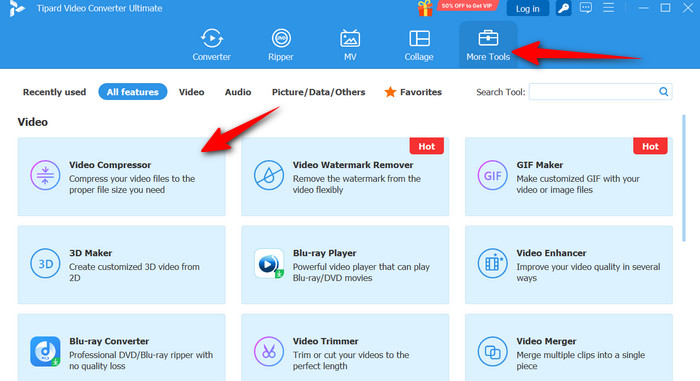The height and width of the screenshot is (381, 700).
Task: Open the MV maker icon
Action: coord(350,38)
